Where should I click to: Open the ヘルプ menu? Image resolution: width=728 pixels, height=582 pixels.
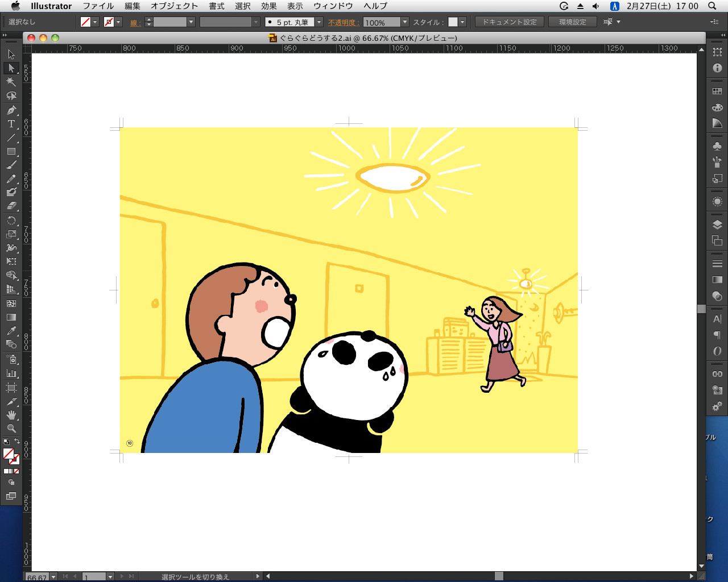point(375,6)
